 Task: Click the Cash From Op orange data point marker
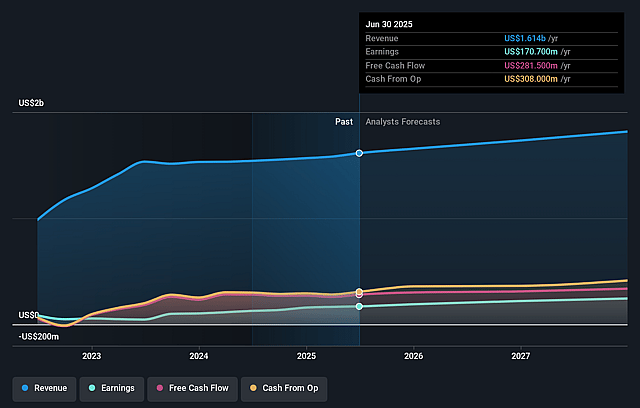coord(359,291)
